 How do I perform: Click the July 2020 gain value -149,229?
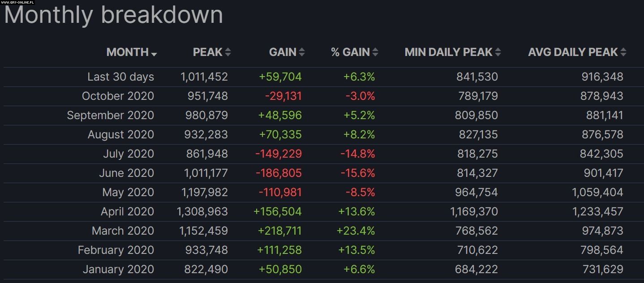pyautogui.click(x=279, y=154)
